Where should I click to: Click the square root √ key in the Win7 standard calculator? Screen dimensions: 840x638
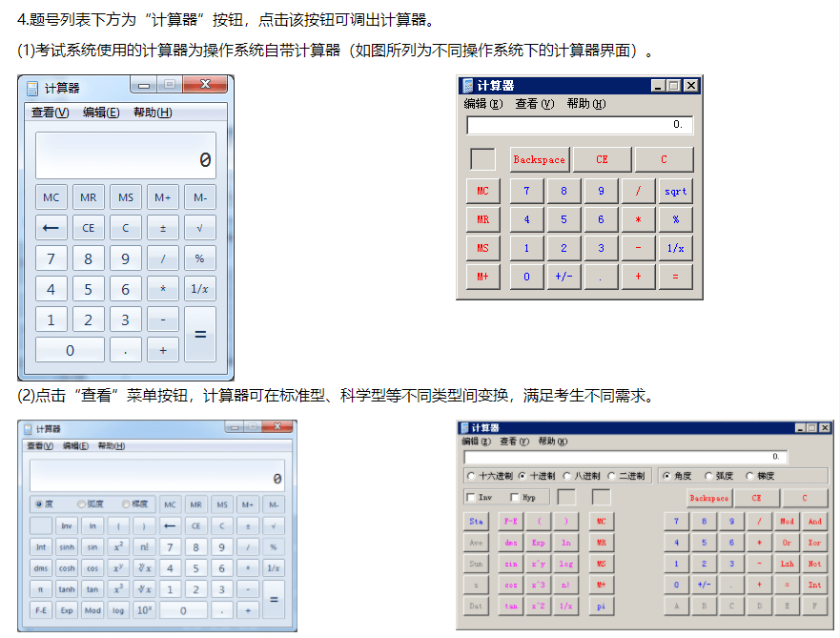click(x=199, y=229)
